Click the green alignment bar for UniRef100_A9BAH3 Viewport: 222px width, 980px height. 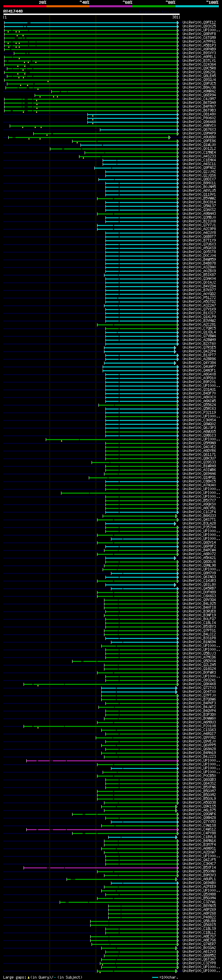click(x=138, y=214)
